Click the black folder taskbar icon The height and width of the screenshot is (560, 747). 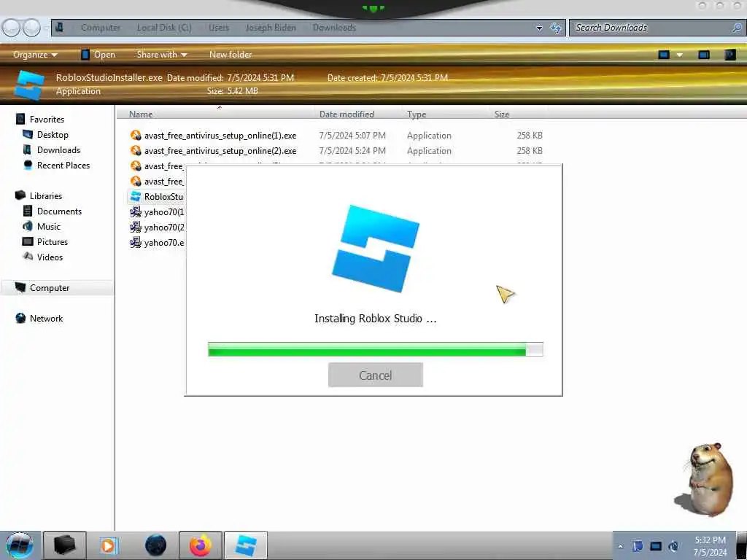(65, 545)
